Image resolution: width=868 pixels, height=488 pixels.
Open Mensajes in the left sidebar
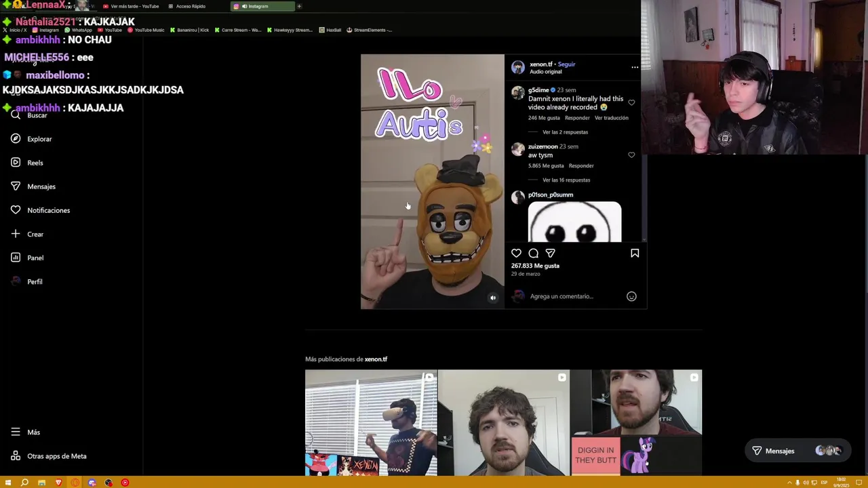(33, 186)
